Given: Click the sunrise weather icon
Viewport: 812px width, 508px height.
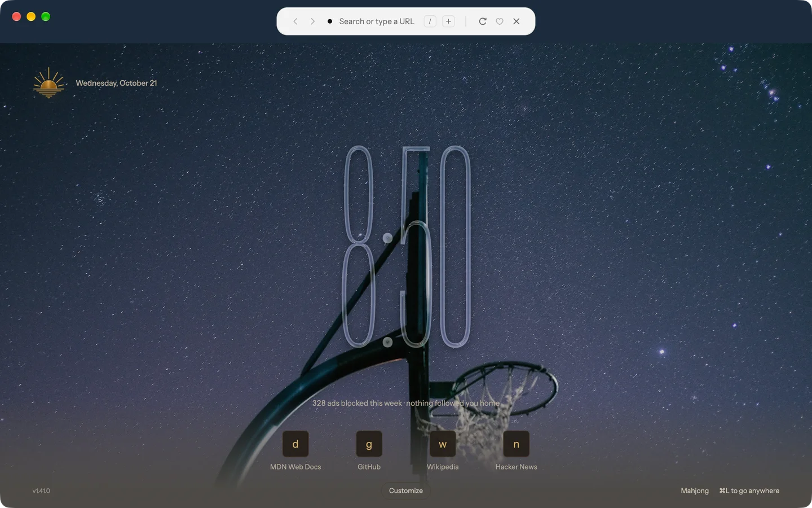Looking at the screenshot, I should [48, 83].
